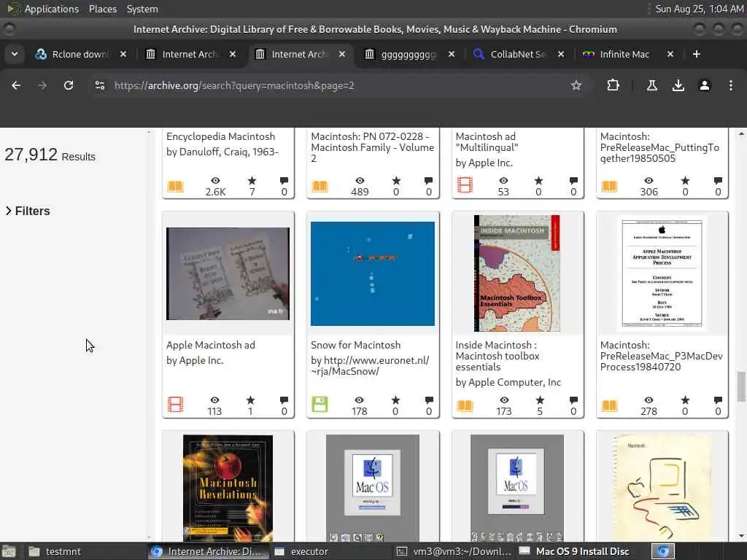Switch to the Infinite Mac tab
Screen dimensions: 747x560
tap(624, 54)
